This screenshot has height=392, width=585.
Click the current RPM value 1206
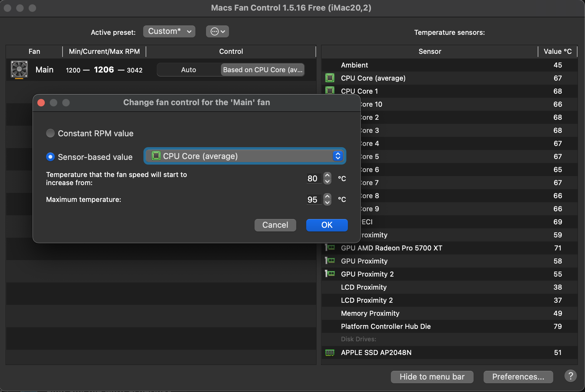tap(104, 70)
